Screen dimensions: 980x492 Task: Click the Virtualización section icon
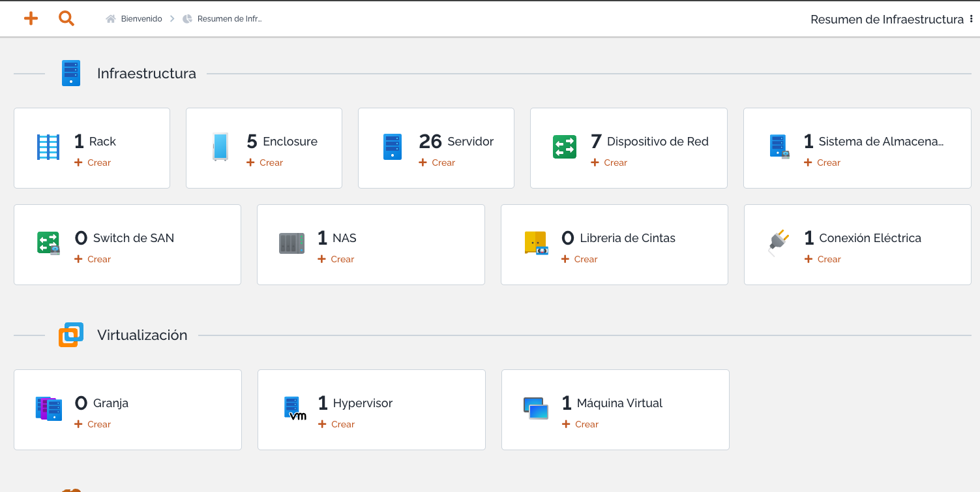coord(70,334)
